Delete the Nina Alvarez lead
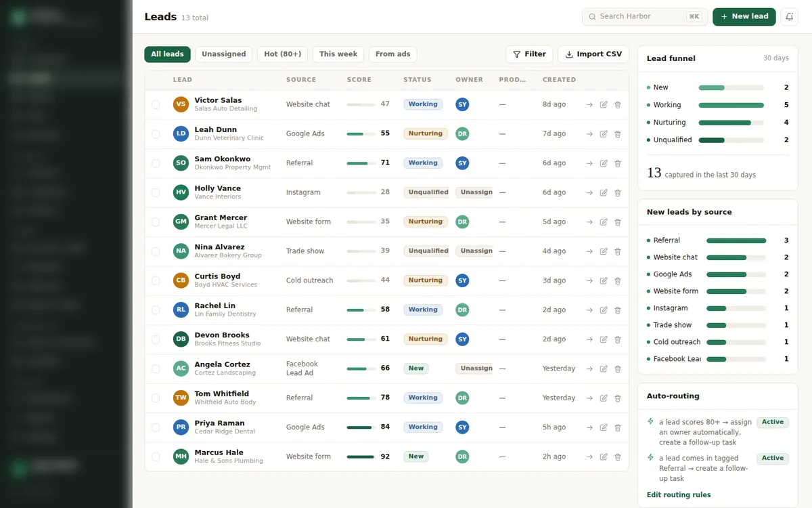Viewport: 812px width, 508px height. pos(618,251)
